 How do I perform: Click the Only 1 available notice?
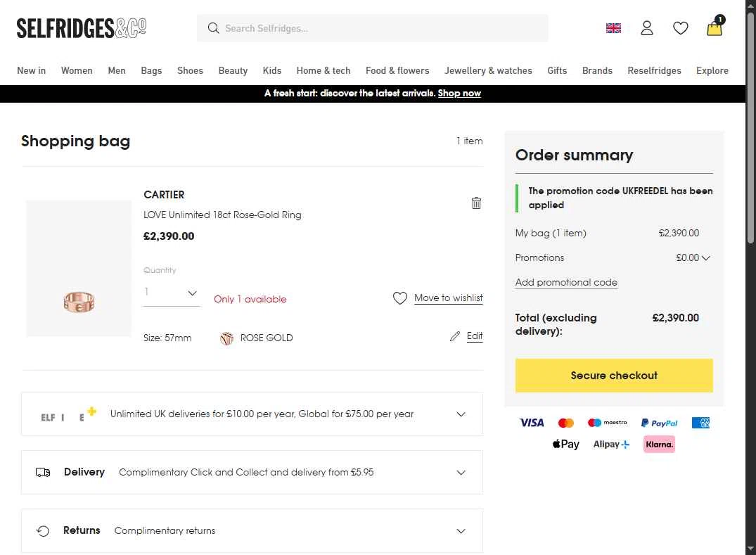(250, 300)
